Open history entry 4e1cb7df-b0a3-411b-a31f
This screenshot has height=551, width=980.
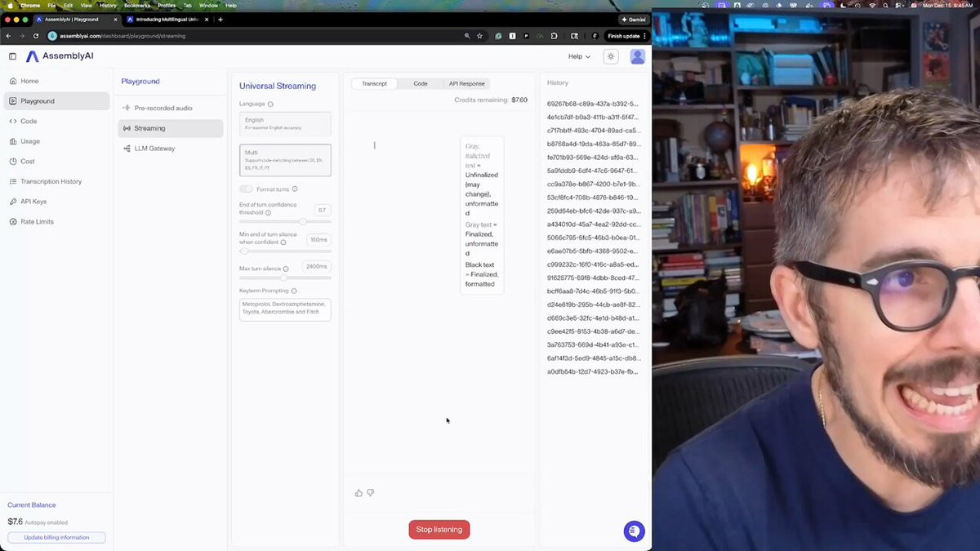point(593,118)
